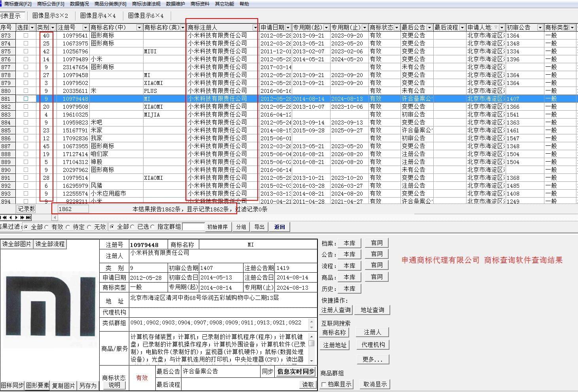
Task: Click the 信息实时同步 button
Action: tap(296, 371)
